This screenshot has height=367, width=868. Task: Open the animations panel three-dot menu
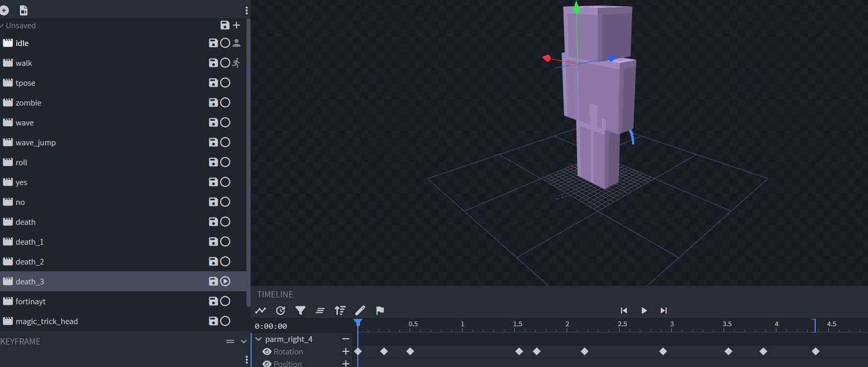point(246,10)
